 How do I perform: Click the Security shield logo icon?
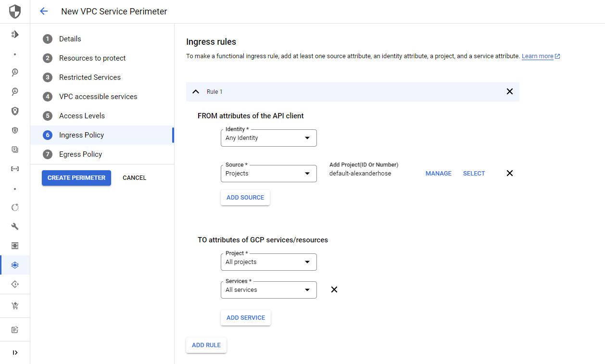[15, 12]
